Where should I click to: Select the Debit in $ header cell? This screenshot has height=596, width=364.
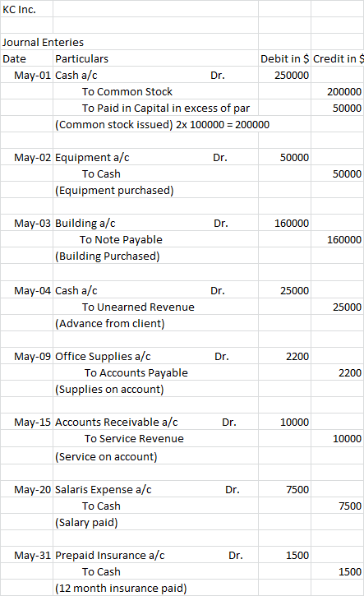[x=284, y=58]
